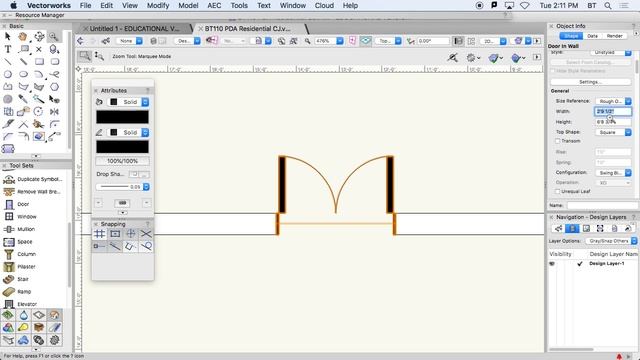This screenshot has width=640, height=360.
Task: Select the Regular Polygon hexagon tool
Action: pos(54,87)
